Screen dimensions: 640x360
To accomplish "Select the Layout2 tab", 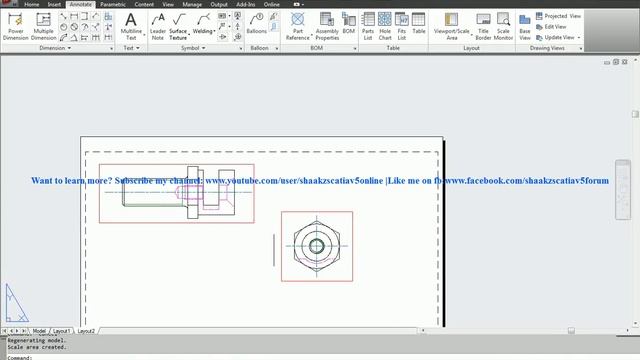I will click(x=86, y=331).
